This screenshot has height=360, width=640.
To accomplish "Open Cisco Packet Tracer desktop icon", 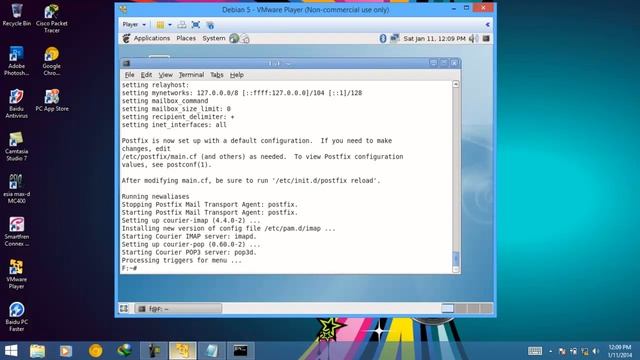I will click(x=52, y=18).
